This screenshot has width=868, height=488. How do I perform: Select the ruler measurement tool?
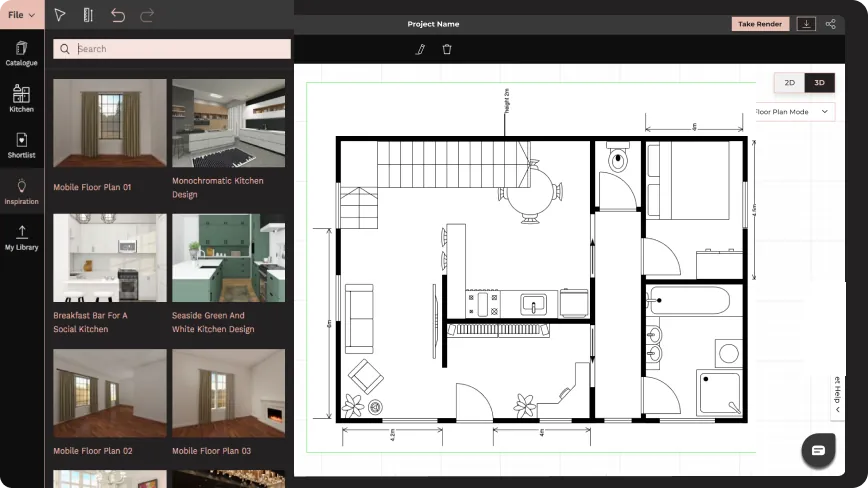[88, 15]
